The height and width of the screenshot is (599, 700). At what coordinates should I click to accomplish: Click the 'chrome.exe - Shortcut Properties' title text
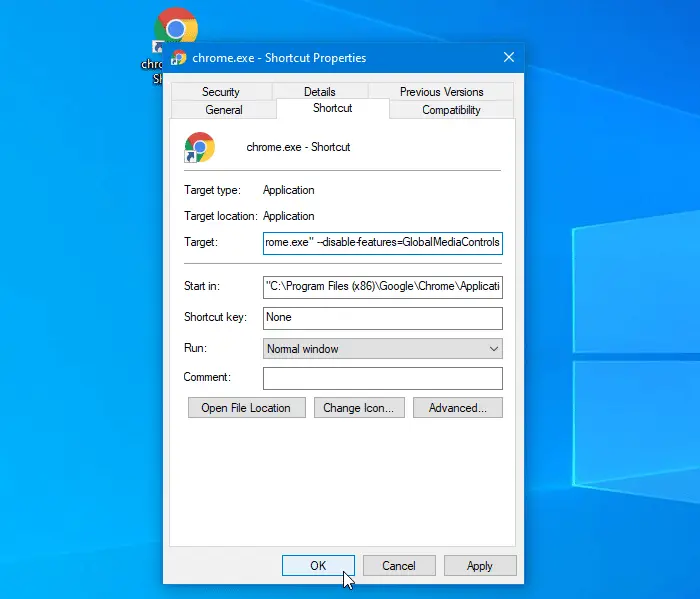[279, 58]
